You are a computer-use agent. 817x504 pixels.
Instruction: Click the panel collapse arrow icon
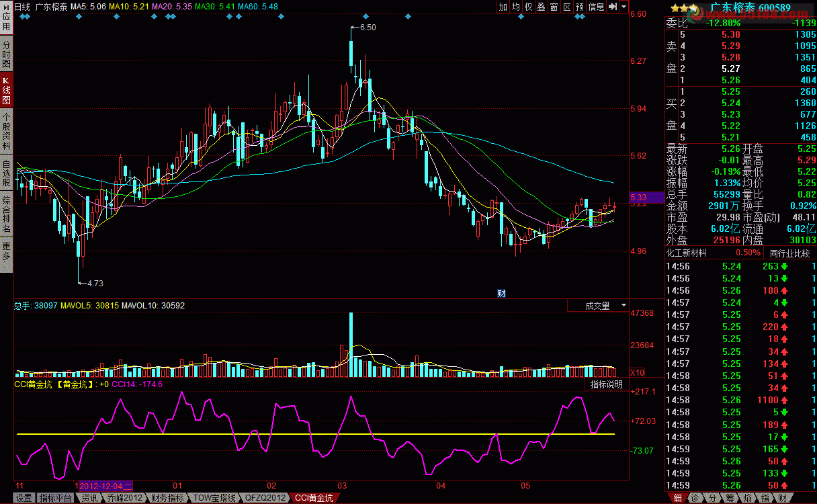pos(613,7)
